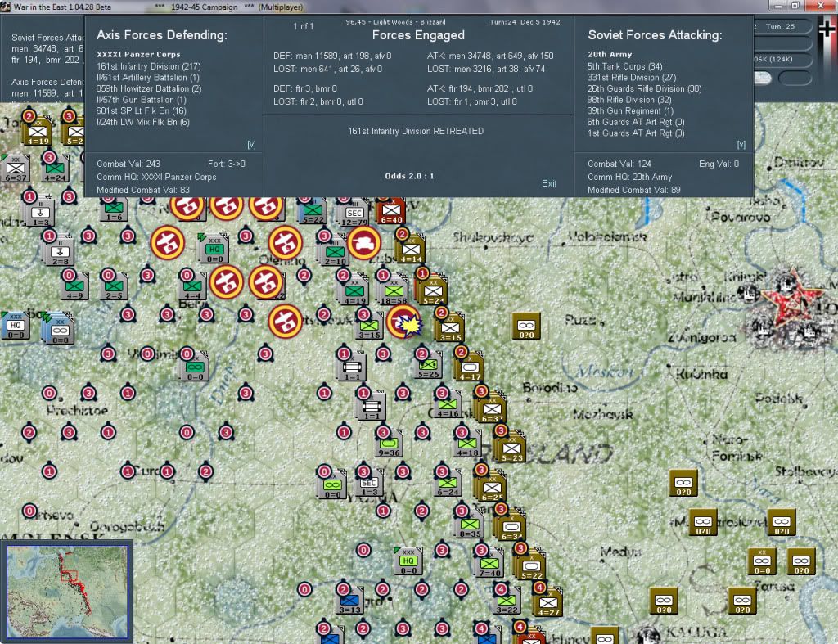
Task: Select the blue 3=13 unit counter
Action: click(349, 602)
